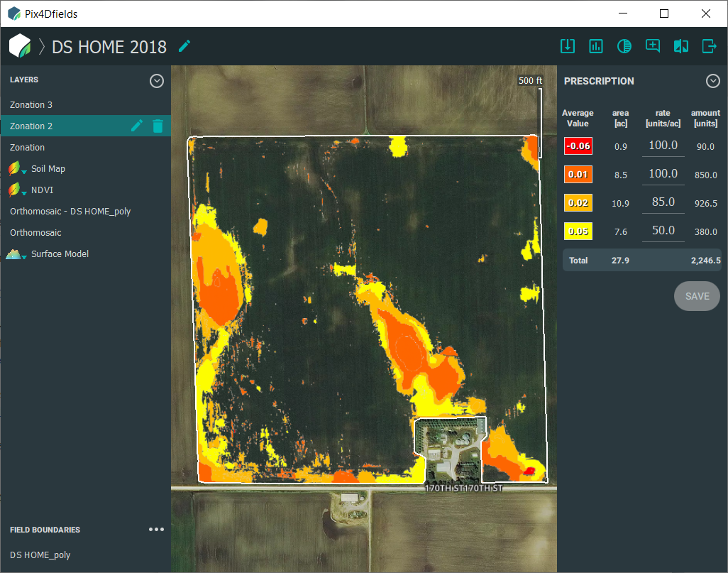The height and width of the screenshot is (573, 728).
Task: Open the split compare view icon
Action: pyautogui.click(x=680, y=46)
